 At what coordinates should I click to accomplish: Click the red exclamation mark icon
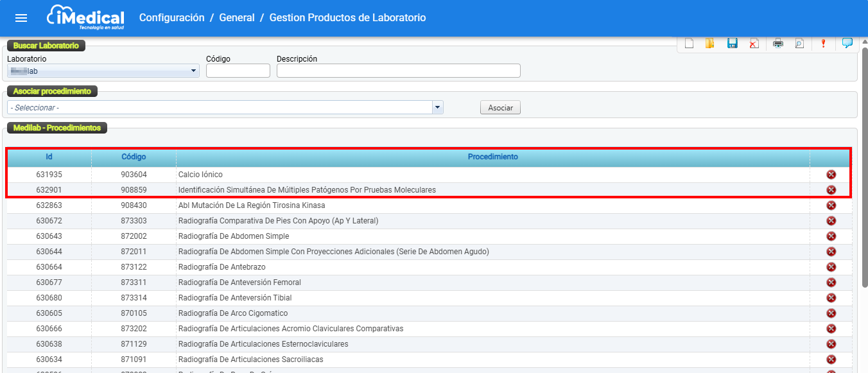pyautogui.click(x=823, y=44)
